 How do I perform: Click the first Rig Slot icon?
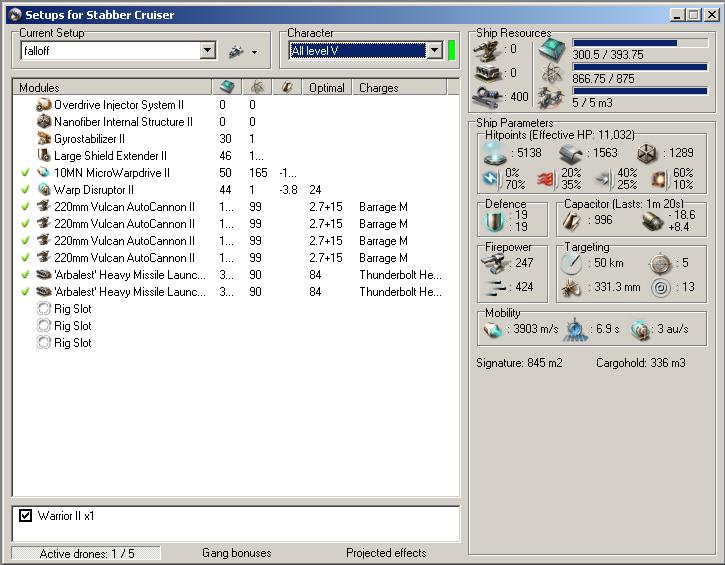(x=43, y=309)
